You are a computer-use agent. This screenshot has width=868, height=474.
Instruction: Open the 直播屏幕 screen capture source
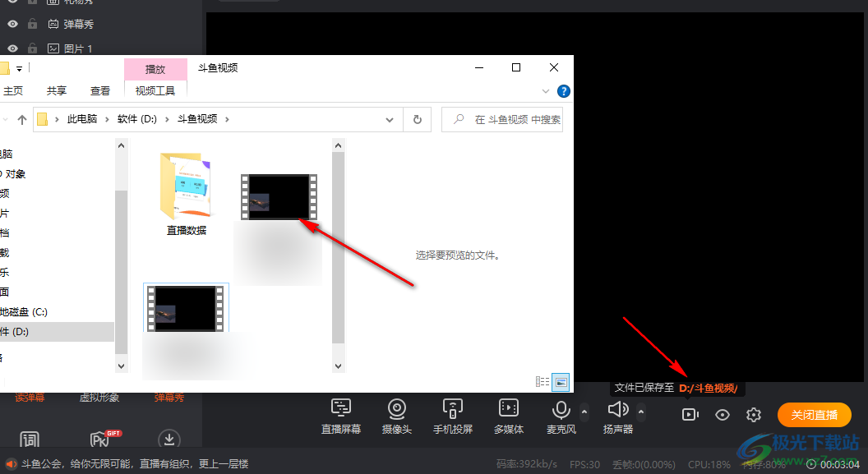[341, 416]
